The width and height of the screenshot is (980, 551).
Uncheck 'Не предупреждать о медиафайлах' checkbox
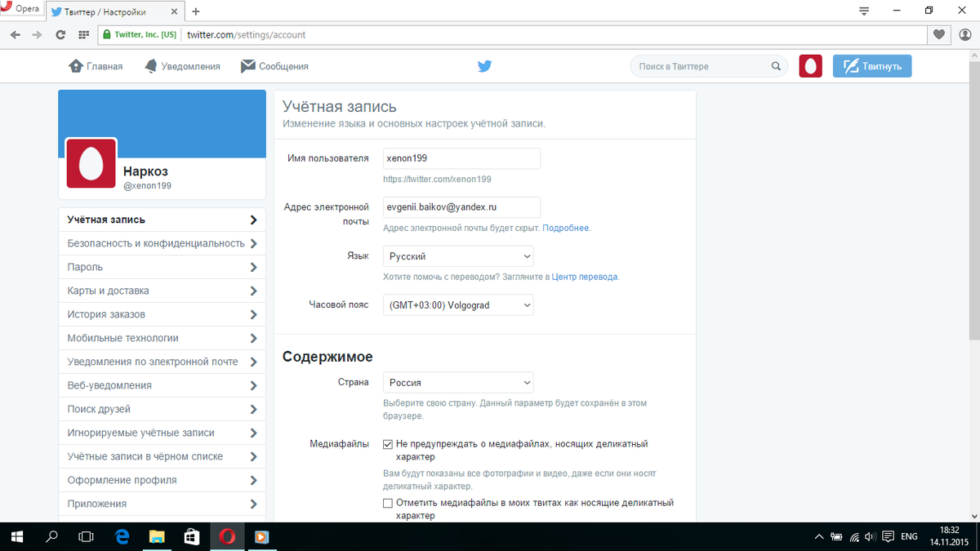pos(388,444)
